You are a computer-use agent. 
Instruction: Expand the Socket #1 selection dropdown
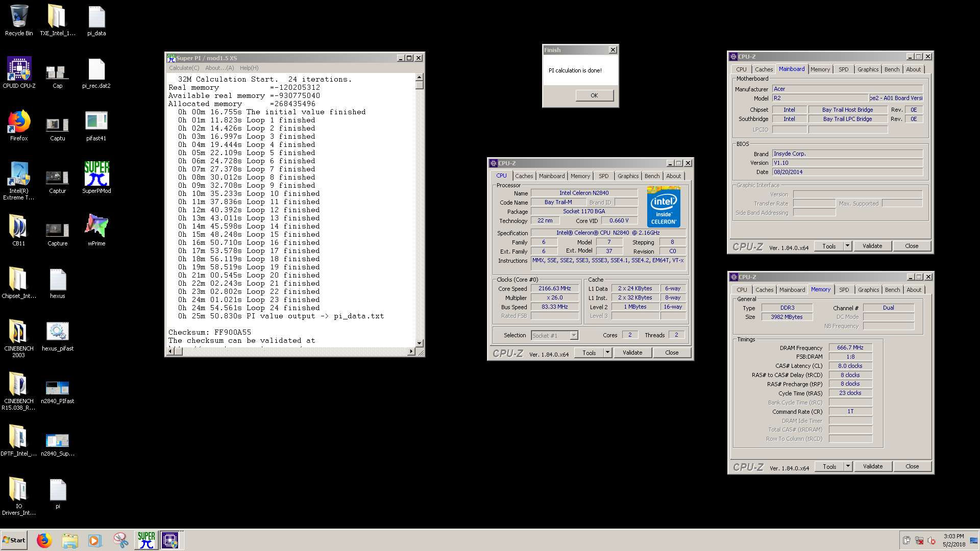pos(574,335)
